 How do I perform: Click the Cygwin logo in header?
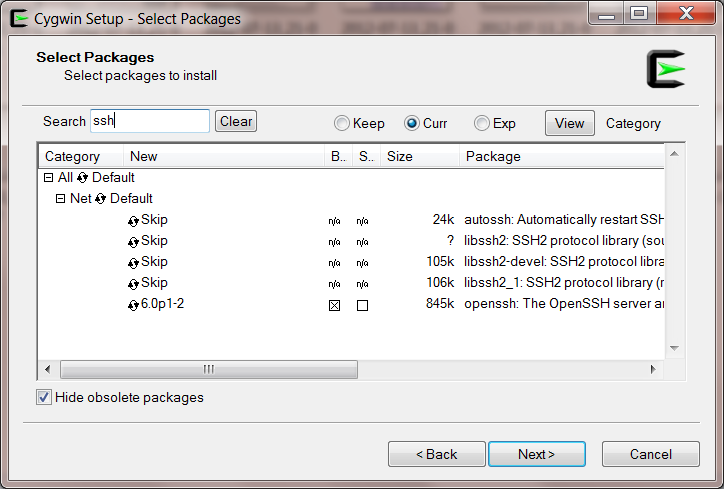[665, 69]
